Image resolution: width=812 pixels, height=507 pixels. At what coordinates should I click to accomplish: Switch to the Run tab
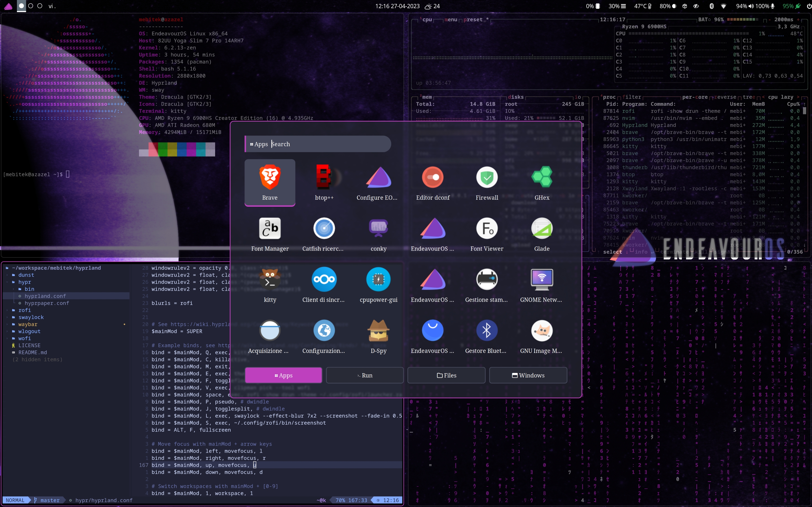365,375
